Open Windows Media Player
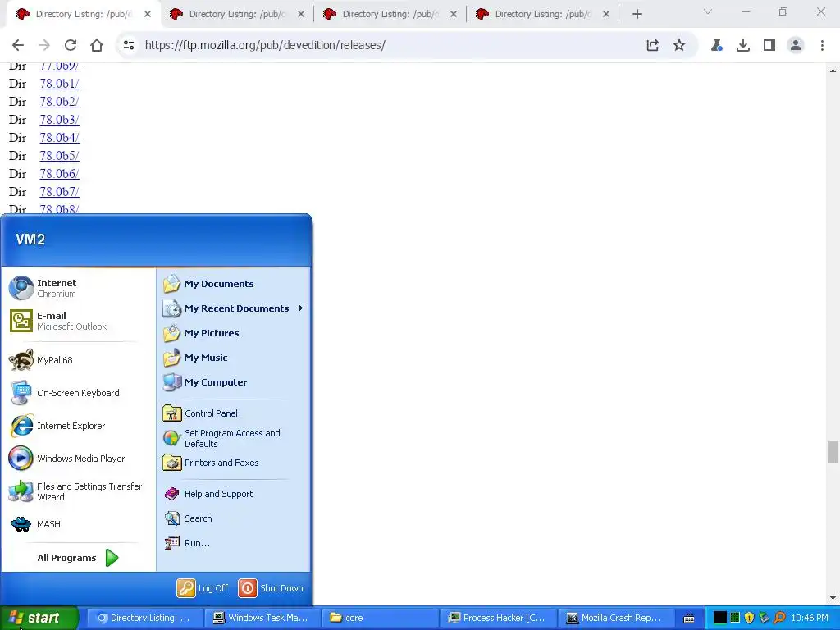Image resolution: width=840 pixels, height=630 pixels. 78,459
